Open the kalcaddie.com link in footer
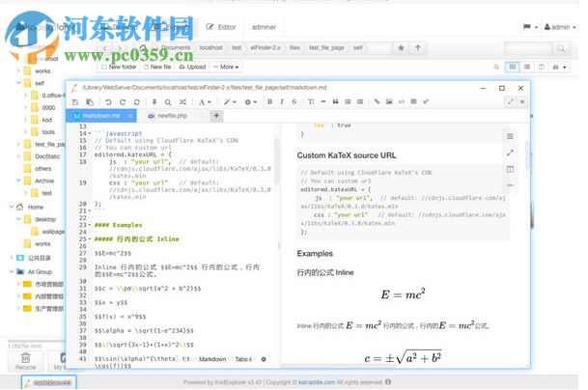The image size is (588, 390). pyautogui.click(x=317, y=382)
